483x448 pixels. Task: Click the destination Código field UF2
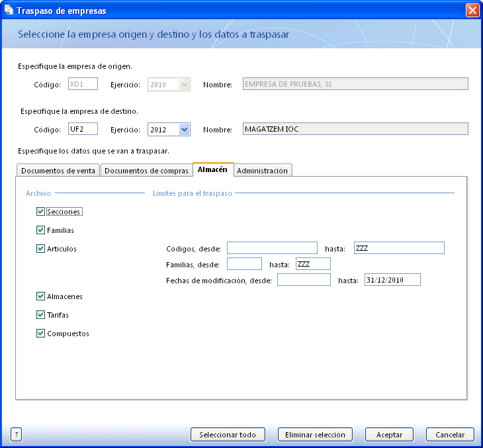(83, 130)
